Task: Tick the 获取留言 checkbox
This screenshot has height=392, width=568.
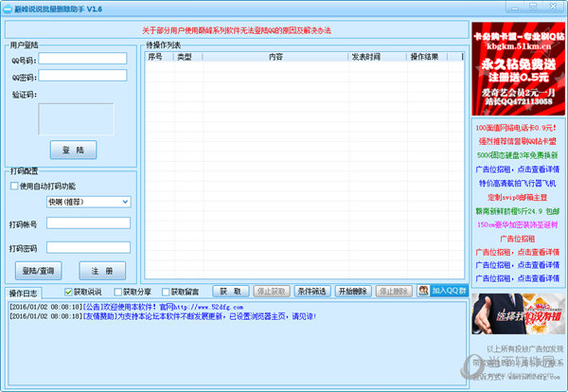Action: click(166, 292)
